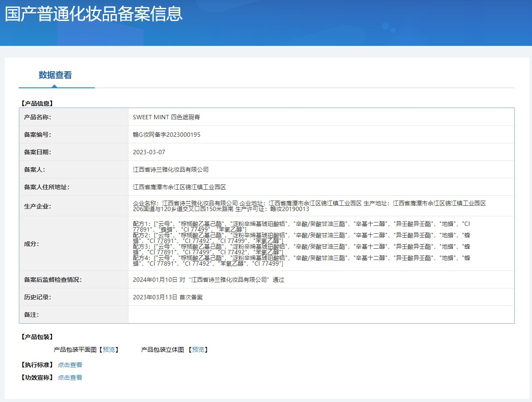This screenshot has height=402, width=532.
Task: Click the empty 备注 value cell
Action: click(321, 315)
